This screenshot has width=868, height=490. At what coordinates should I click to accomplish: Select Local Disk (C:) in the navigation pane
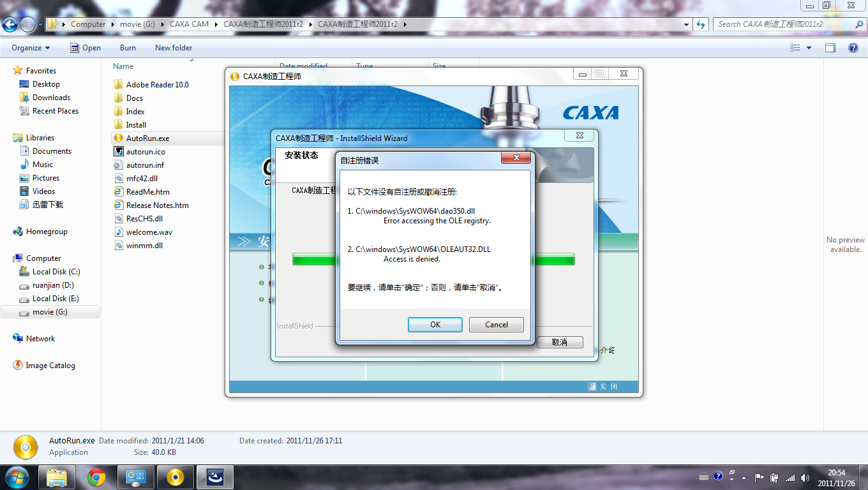point(56,272)
